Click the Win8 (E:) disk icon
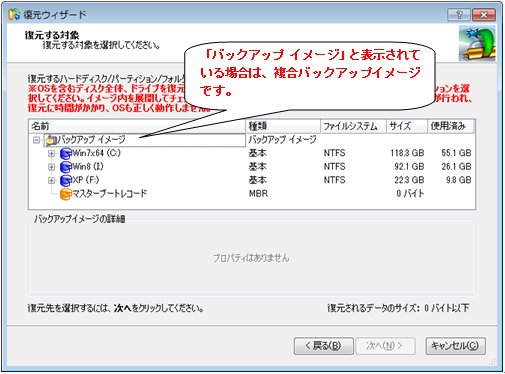The image size is (505, 374). (x=66, y=167)
